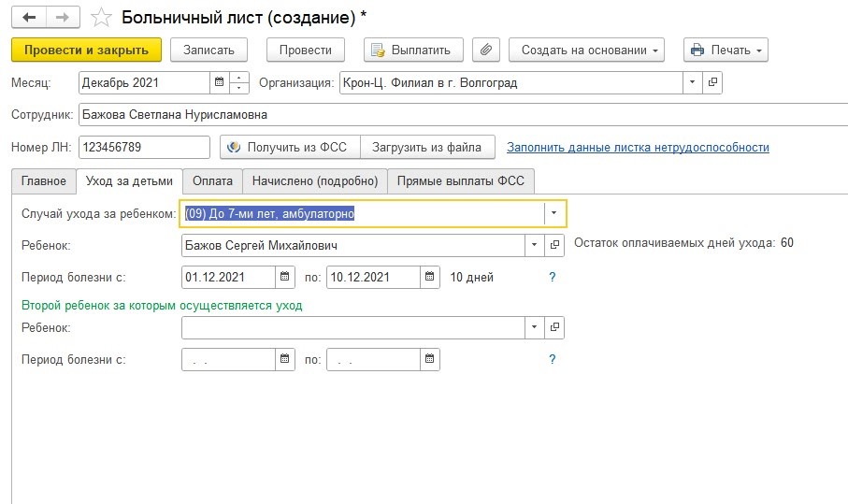Click the back navigation arrow
Viewport: 848px width, 504px height.
(30, 18)
